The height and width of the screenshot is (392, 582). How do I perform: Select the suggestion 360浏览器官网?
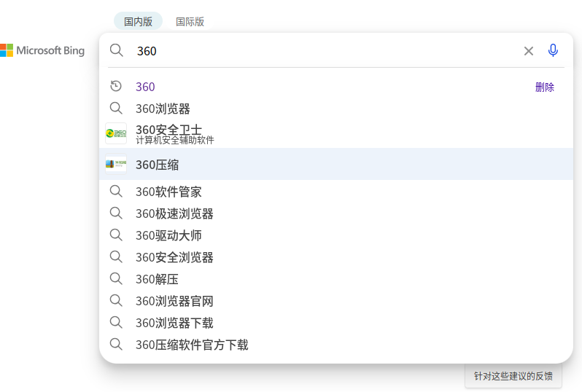pos(336,301)
